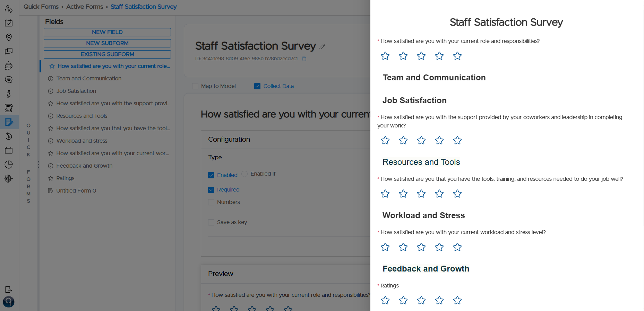The height and width of the screenshot is (311, 644).
Task: Check the Numbers option under Type
Action: pyautogui.click(x=211, y=202)
